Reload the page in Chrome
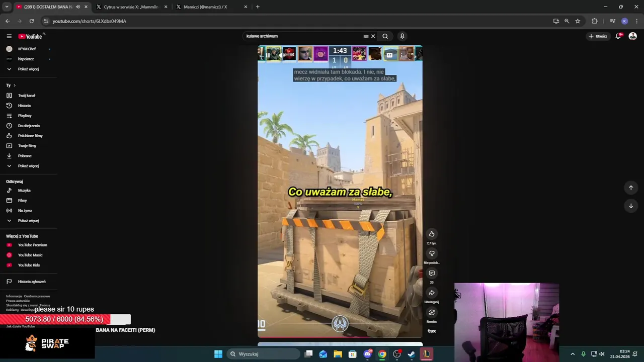This screenshot has width=644, height=362. click(x=32, y=21)
